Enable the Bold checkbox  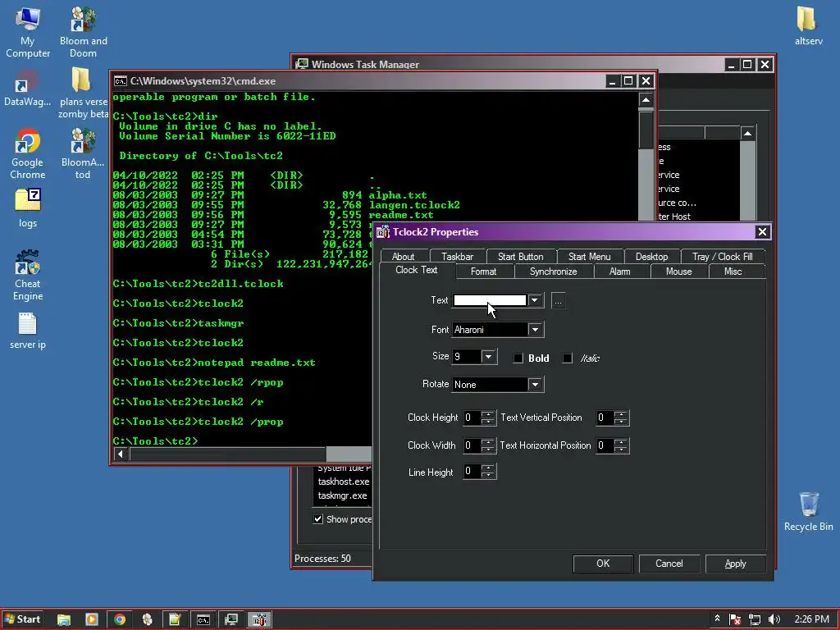[518, 358]
